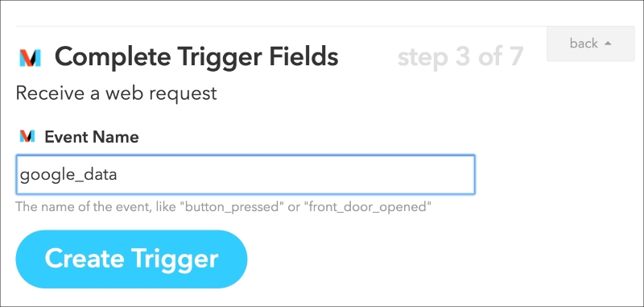Click the "step 3 of 7" indicator

tap(460, 56)
